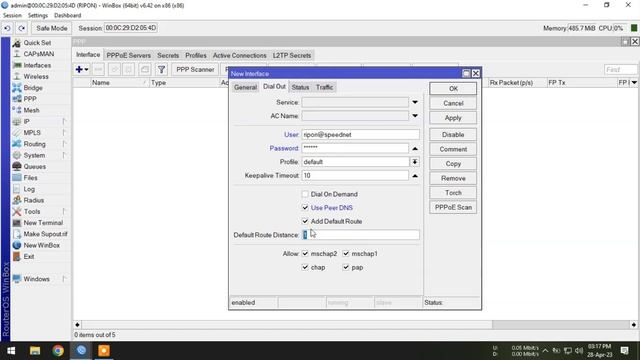Screen dimensions: 640x360
Task: Click the undo arrow icon
Action: 7,28
